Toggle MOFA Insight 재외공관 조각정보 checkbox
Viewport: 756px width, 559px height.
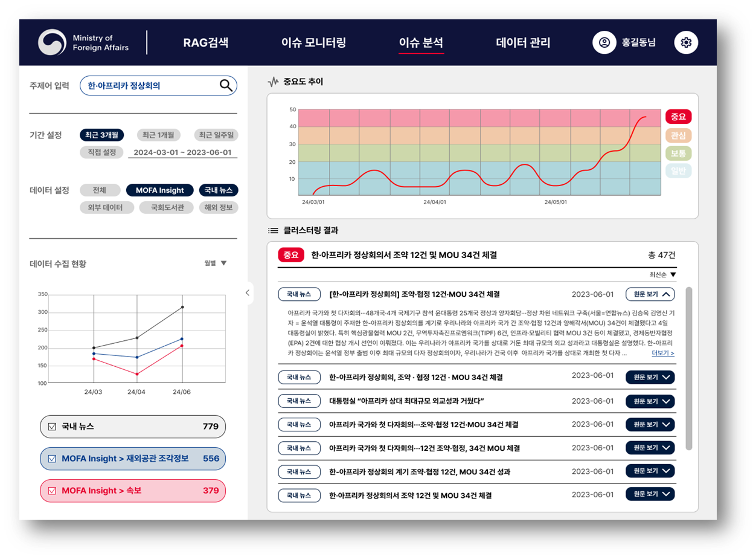52,459
